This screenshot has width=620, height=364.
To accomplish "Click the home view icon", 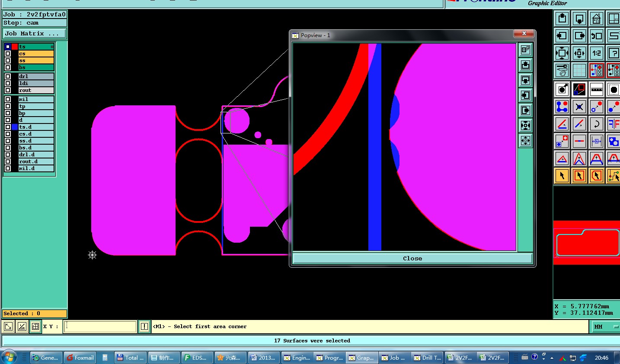I will click(x=597, y=19).
